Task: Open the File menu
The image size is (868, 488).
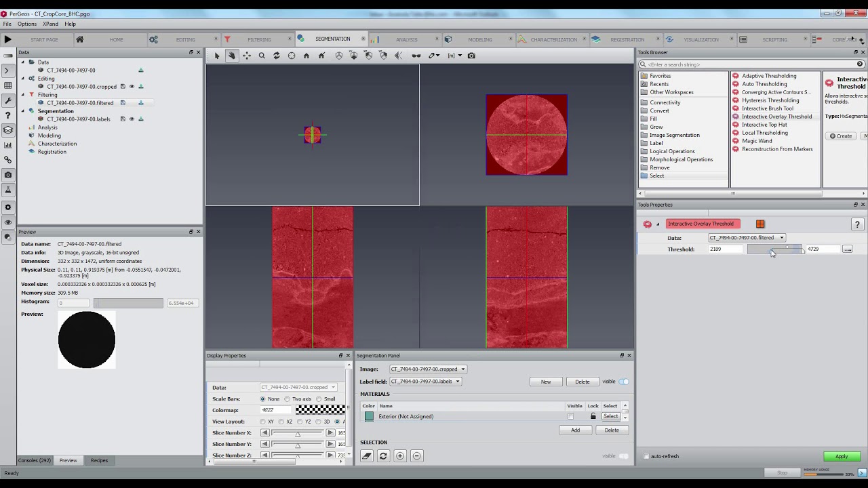Action: 7,24
